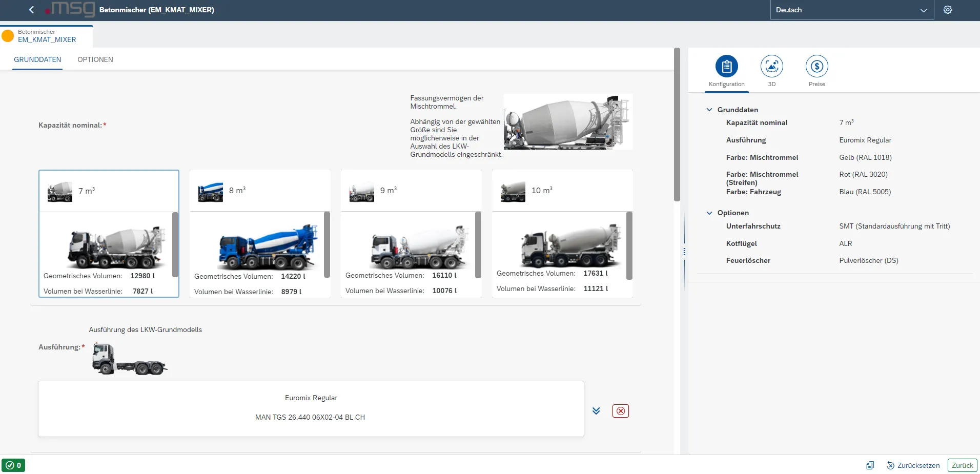Show the Preise price panel

pyautogui.click(x=816, y=67)
